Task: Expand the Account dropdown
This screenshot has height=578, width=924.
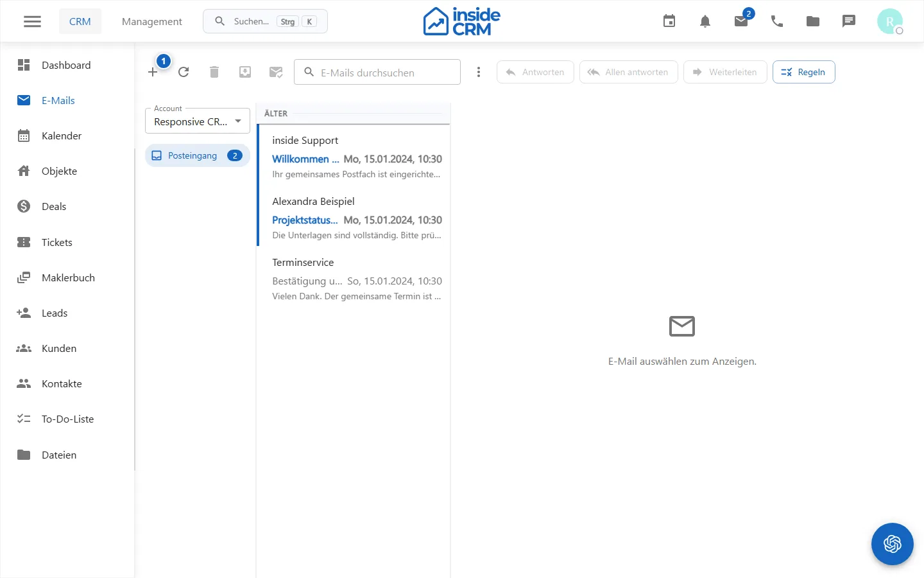Action: pyautogui.click(x=198, y=121)
